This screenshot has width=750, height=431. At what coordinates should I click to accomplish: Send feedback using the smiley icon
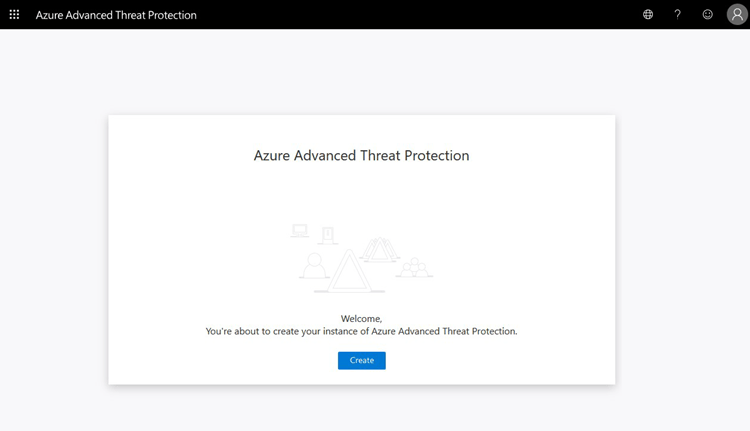click(x=708, y=15)
